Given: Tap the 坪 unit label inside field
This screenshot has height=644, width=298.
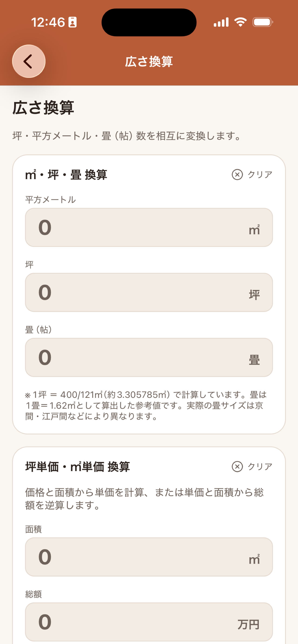Looking at the screenshot, I should pyautogui.click(x=254, y=295).
